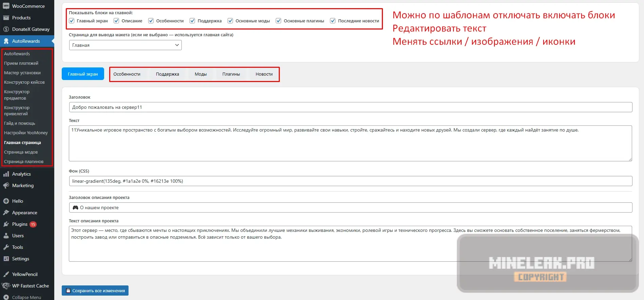644x300 pixels.
Task: Click the WooCommerce icon in sidebar
Action: 6,6
